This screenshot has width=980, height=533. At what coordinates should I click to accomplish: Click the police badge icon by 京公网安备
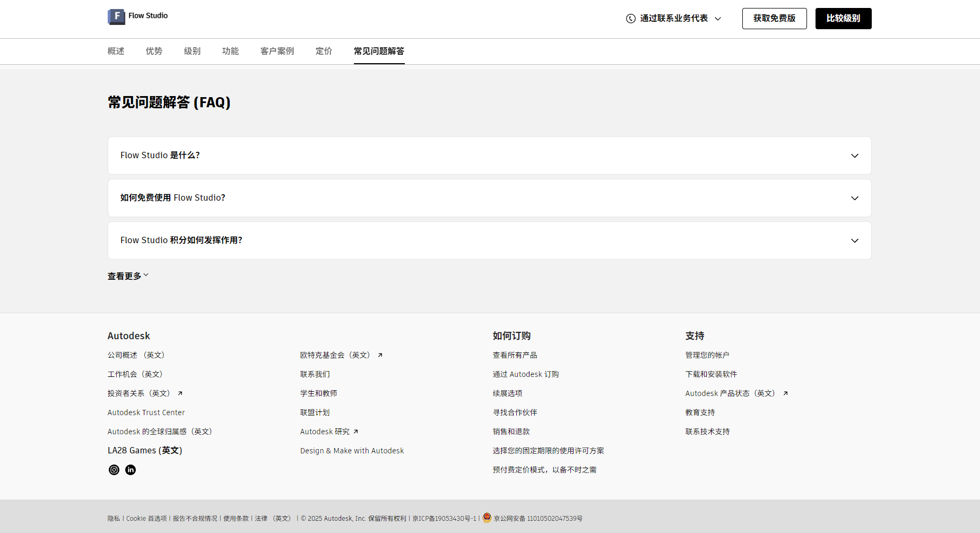coord(487,518)
